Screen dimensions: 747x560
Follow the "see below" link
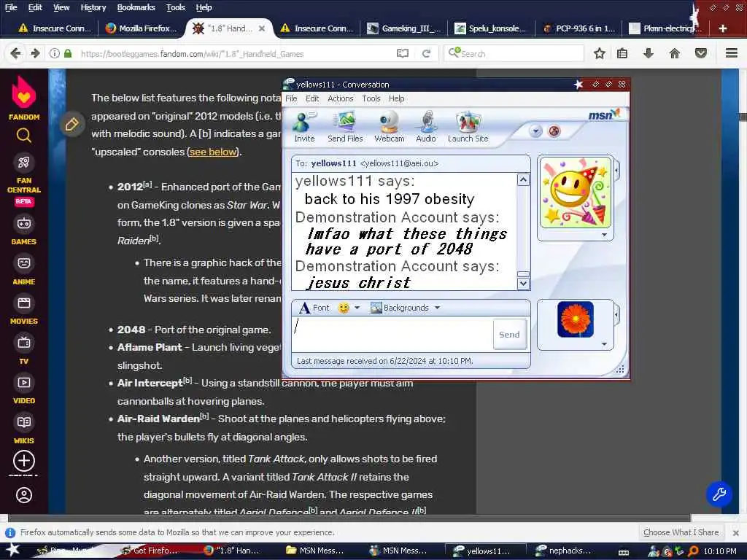[213, 152]
